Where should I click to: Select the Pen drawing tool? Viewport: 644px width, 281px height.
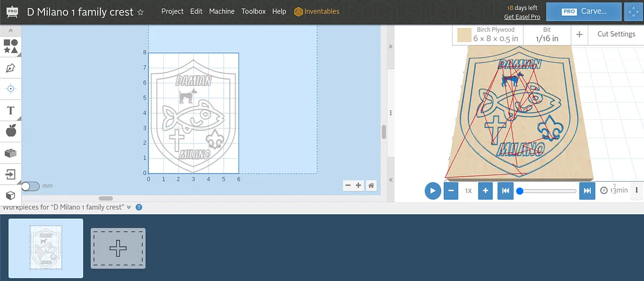(10, 68)
